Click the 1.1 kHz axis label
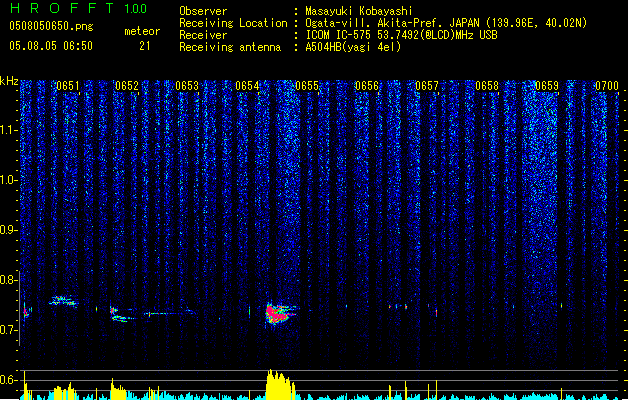This screenshot has height=400, width=629. pyautogui.click(x=9, y=130)
